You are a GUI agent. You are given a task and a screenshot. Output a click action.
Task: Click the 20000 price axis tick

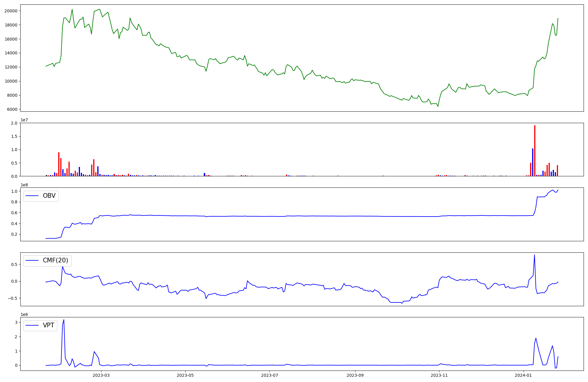click(x=11, y=11)
